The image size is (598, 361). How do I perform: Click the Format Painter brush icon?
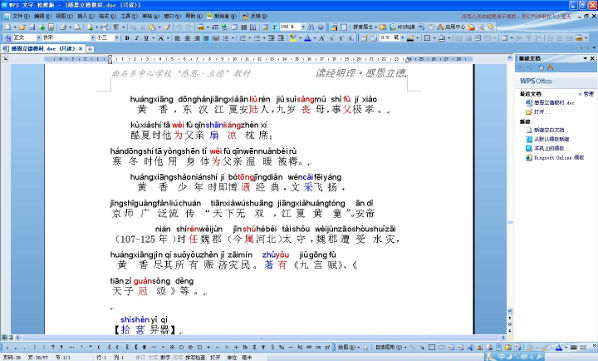pos(167,27)
